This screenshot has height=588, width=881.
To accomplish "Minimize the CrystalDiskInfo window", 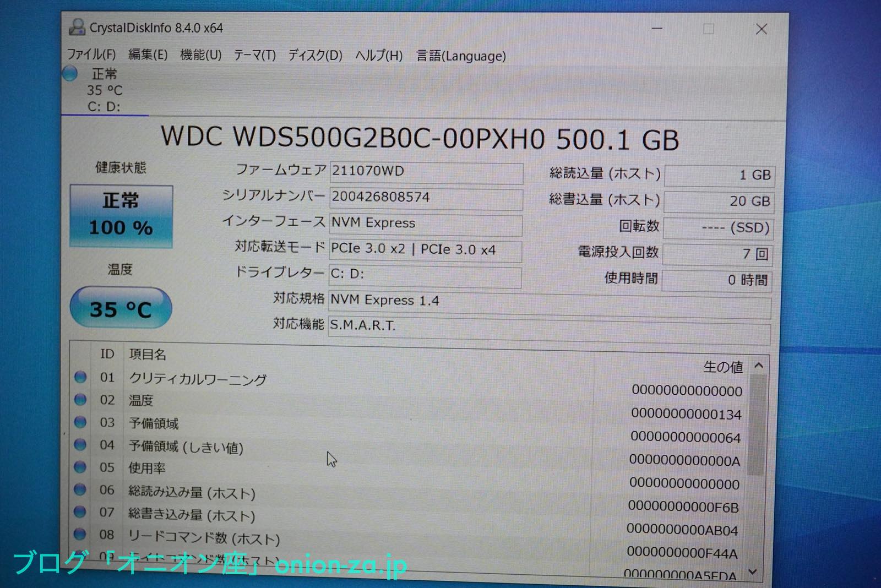I will 657,29.
